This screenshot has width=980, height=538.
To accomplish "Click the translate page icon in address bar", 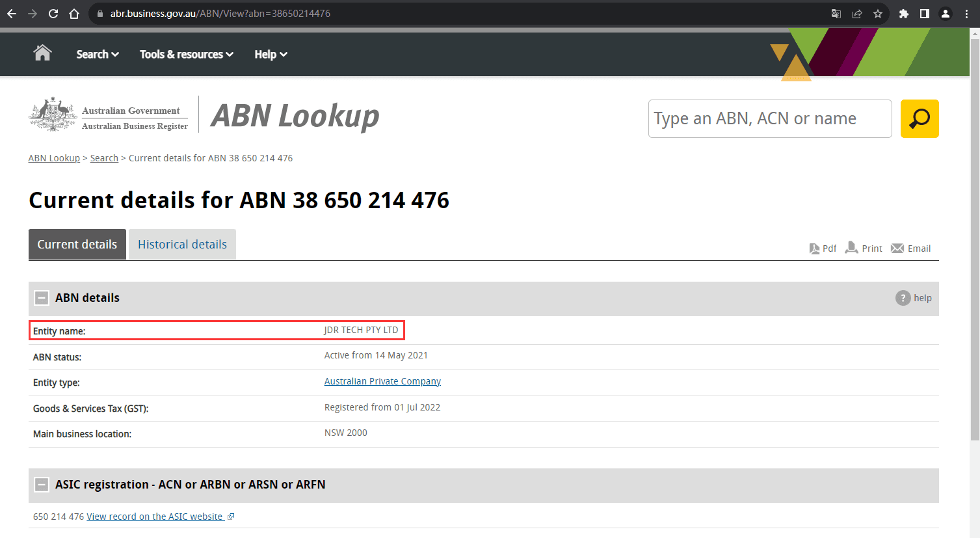I will 836,14.
